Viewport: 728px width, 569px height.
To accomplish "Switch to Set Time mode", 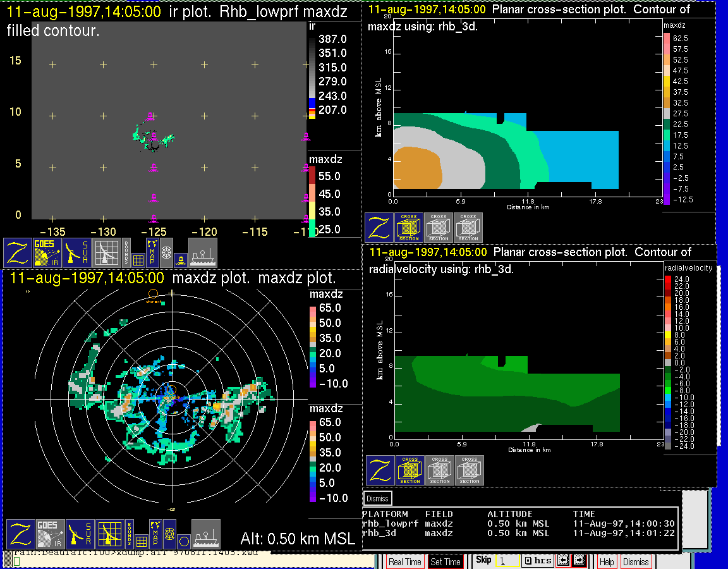I will [x=445, y=561].
